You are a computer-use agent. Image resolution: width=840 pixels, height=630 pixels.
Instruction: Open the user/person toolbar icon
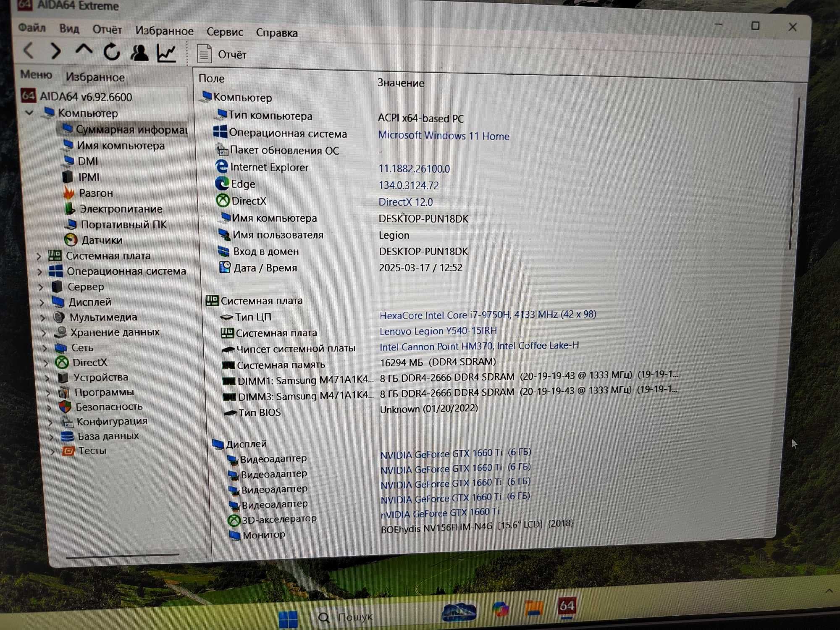tap(139, 53)
